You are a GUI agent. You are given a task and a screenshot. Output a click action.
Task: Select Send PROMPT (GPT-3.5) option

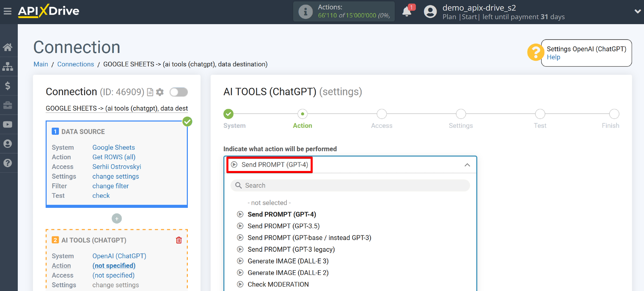click(283, 226)
